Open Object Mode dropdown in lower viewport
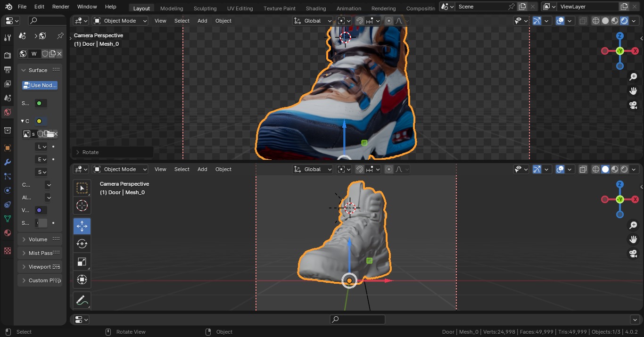 tap(120, 169)
